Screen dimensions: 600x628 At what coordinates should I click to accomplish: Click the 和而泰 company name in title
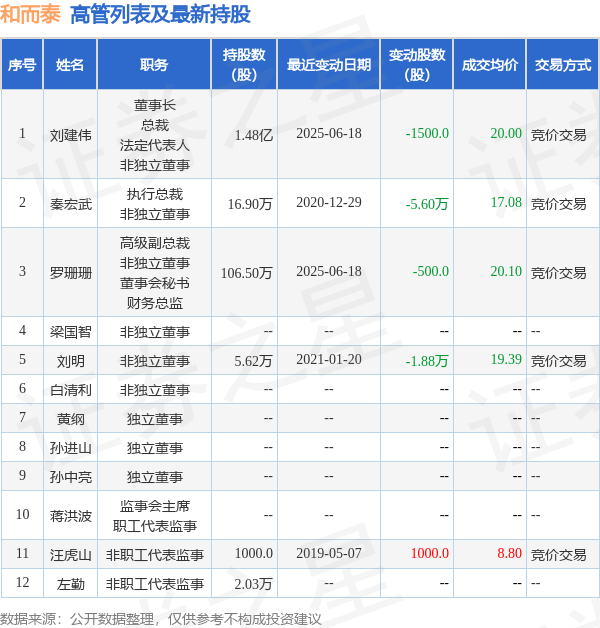pyautogui.click(x=30, y=15)
